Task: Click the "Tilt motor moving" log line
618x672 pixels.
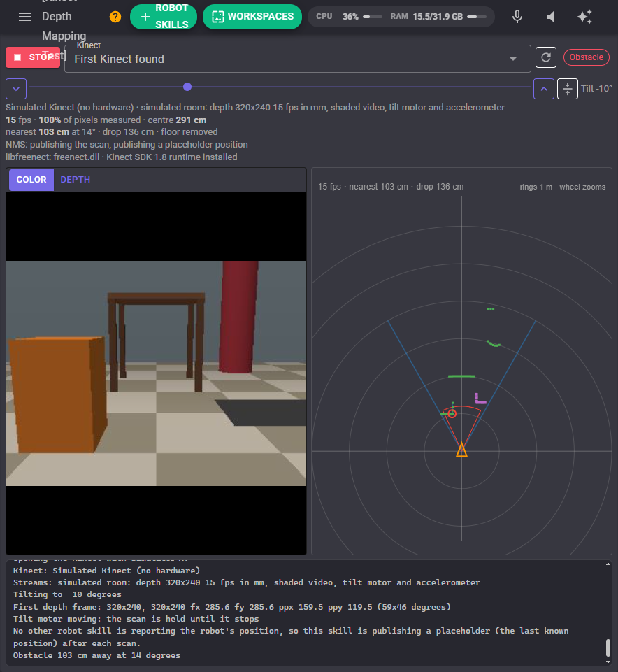Action: [x=136, y=619]
